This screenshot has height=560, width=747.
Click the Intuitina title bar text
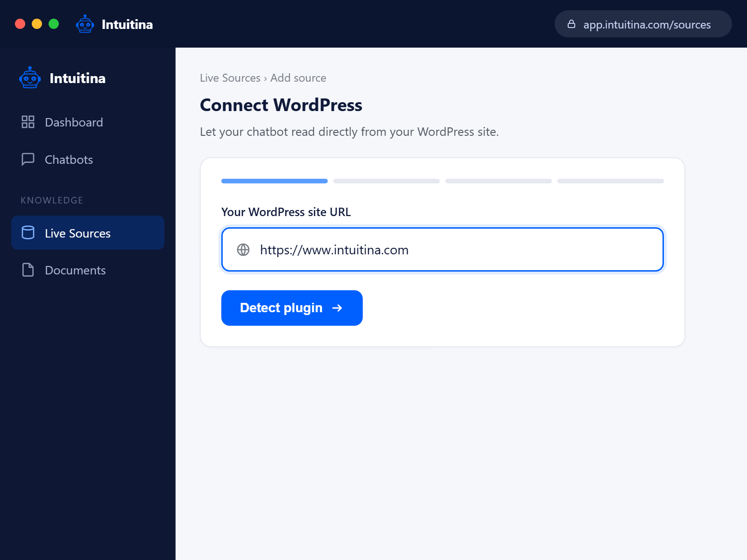tap(127, 24)
